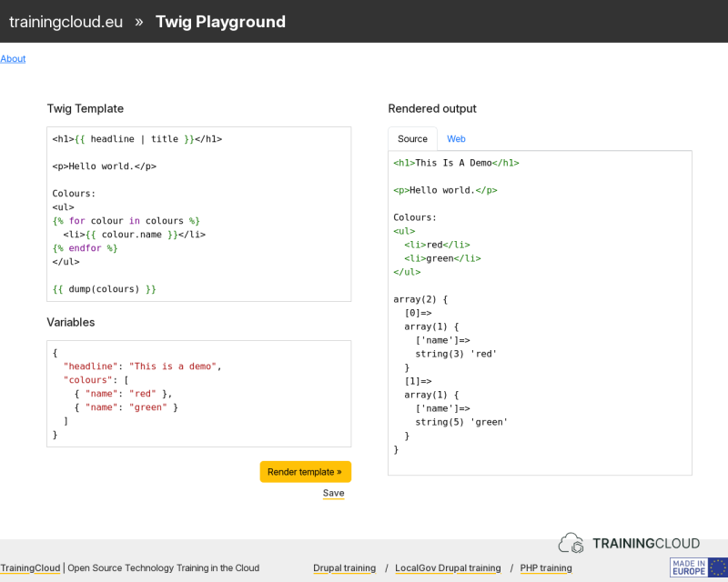Click the '{% for colour in colours %}' line
728x582 pixels.
[126, 221]
